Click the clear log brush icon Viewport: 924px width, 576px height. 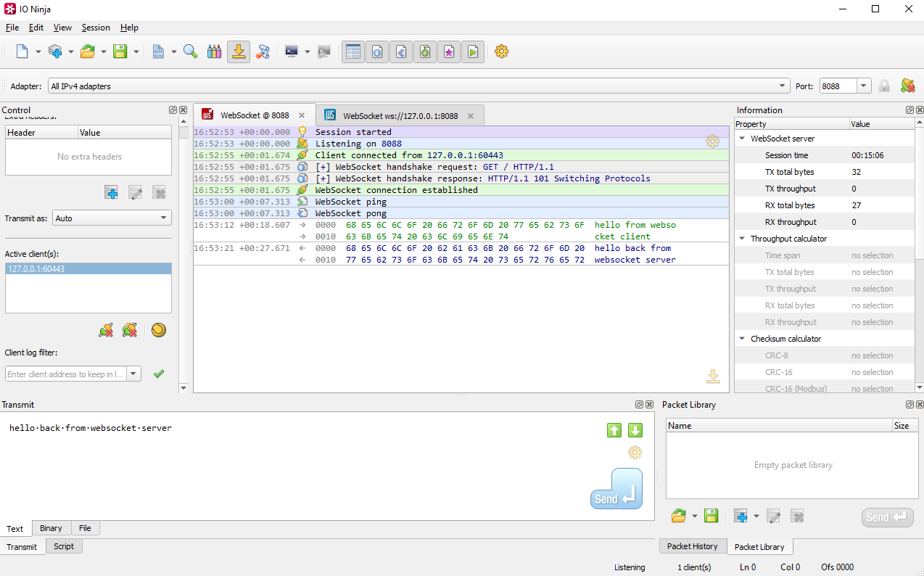tap(263, 52)
